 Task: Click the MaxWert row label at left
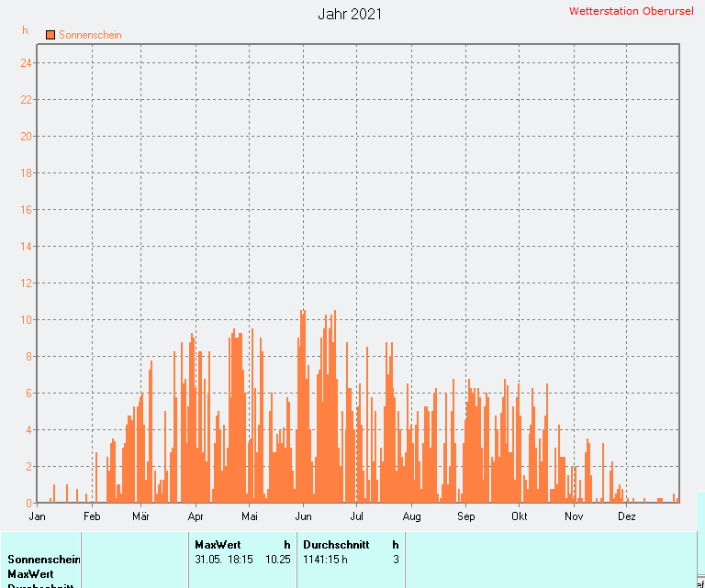point(30,574)
